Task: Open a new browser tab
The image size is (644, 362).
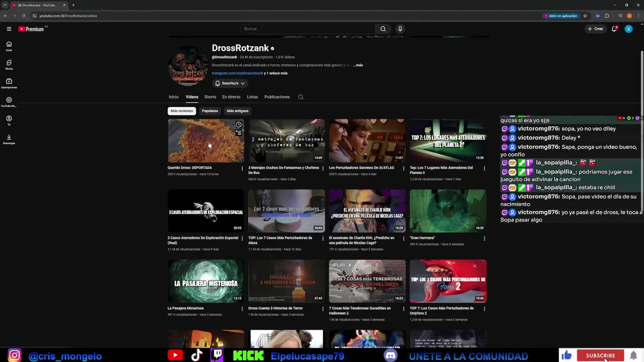Action: point(73,5)
